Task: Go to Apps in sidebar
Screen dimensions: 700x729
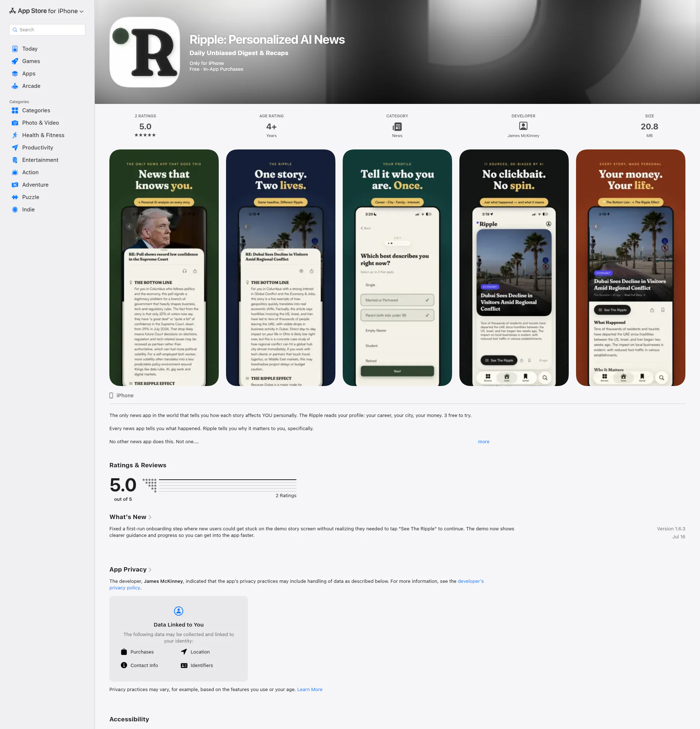Action: [29, 74]
